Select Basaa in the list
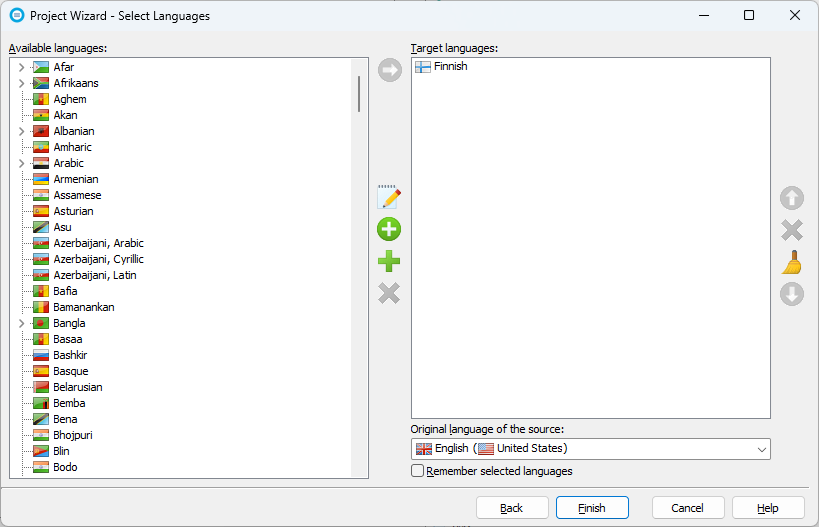This screenshot has height=527, width=819. click(67, 339)
